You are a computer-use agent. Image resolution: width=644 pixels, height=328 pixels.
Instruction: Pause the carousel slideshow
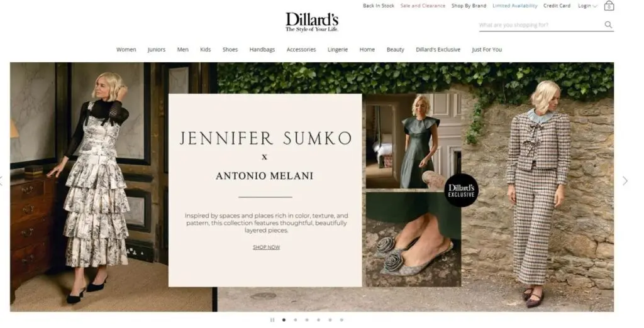[272, 320]
